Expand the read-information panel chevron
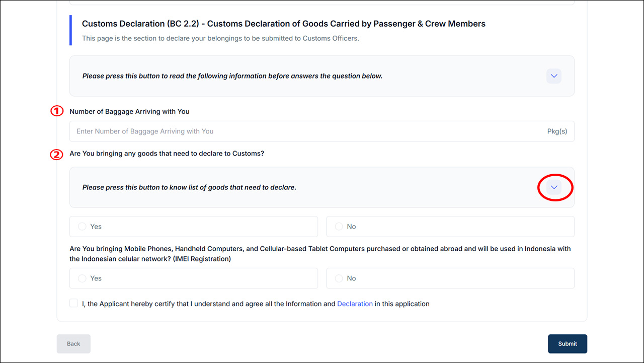The height and width of the screenshot is (363, 644). pyautogui.click(x=554, y=76)
